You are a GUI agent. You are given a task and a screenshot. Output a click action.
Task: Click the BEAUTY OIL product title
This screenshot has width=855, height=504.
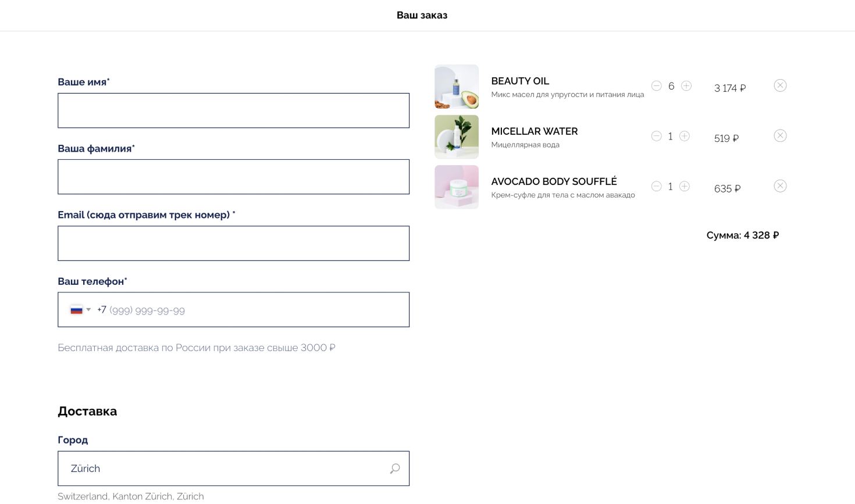[520, 81]
